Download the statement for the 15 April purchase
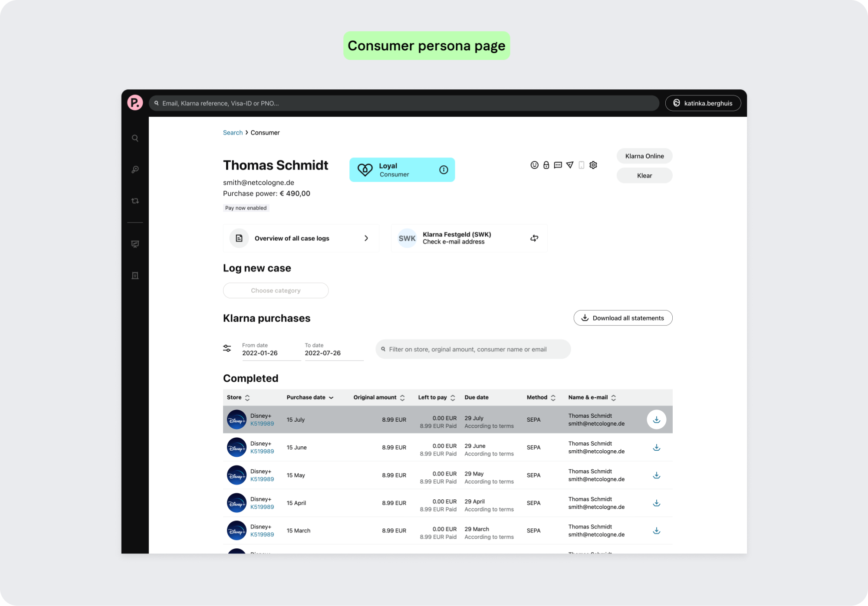The height and width of the screenshot is (606, 868). (x=657, y=503)
